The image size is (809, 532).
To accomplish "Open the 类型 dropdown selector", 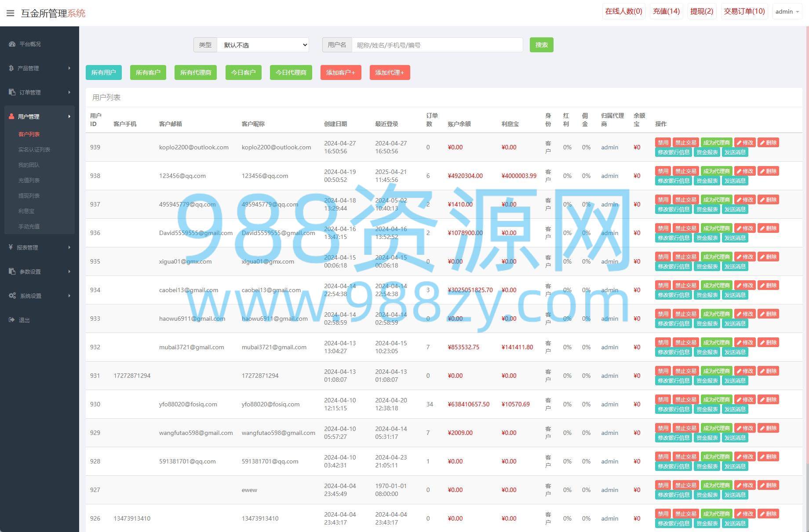I will pos(263,45).
